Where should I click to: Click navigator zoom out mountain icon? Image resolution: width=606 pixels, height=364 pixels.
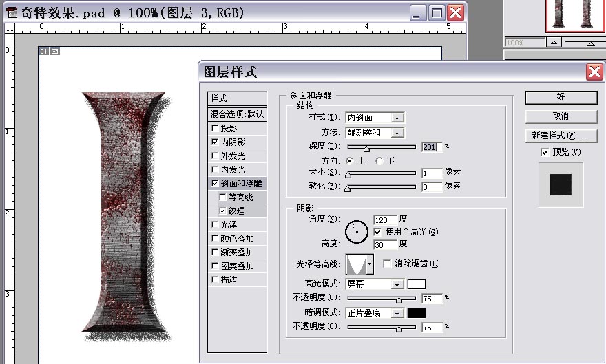coord(554,43)
